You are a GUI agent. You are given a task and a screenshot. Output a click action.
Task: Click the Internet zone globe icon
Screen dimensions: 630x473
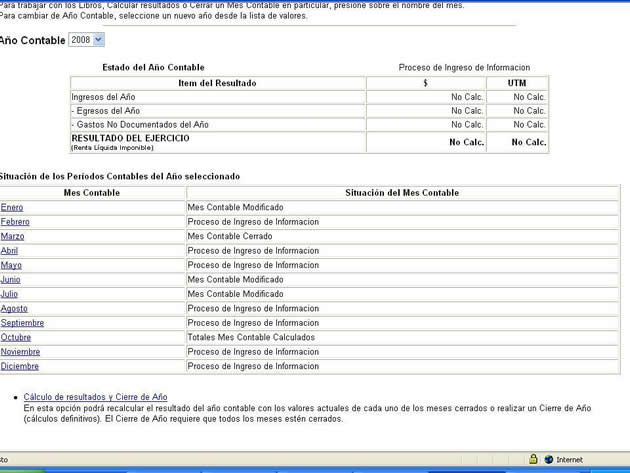[549, 460]
